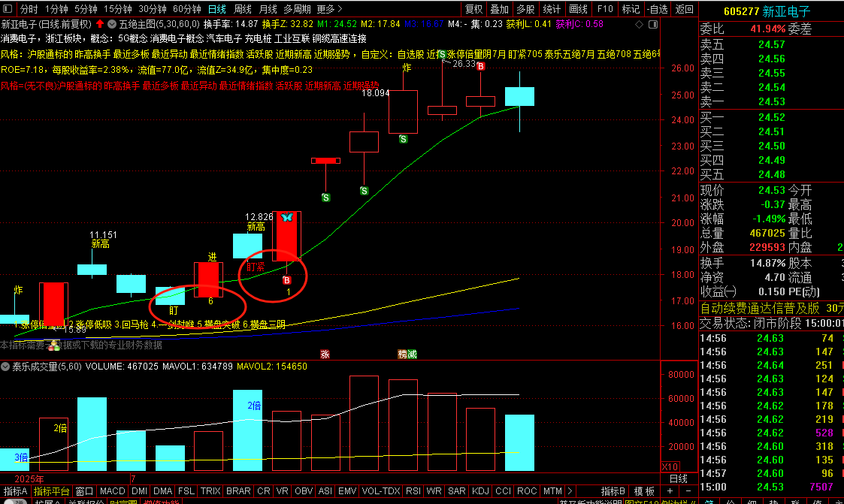Select the DMI indicator
The image size is (844, 504).
point(139,491)
